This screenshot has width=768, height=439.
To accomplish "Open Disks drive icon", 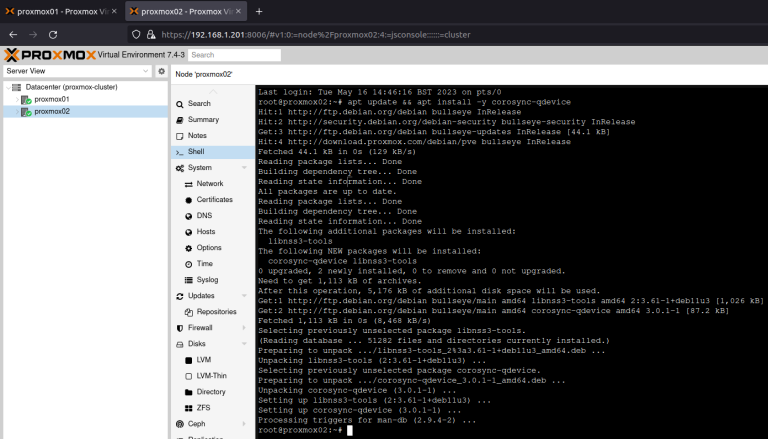I will coord(180,344).
